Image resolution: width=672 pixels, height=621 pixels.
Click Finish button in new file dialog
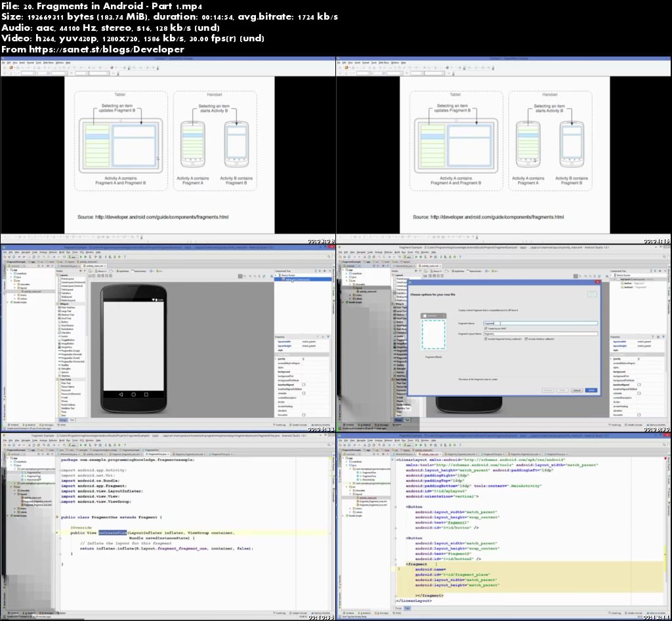coord(591,390)
